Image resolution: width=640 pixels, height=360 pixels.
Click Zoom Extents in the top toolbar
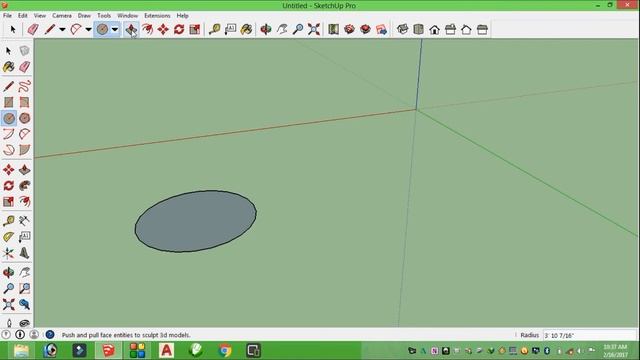(314, 29)
